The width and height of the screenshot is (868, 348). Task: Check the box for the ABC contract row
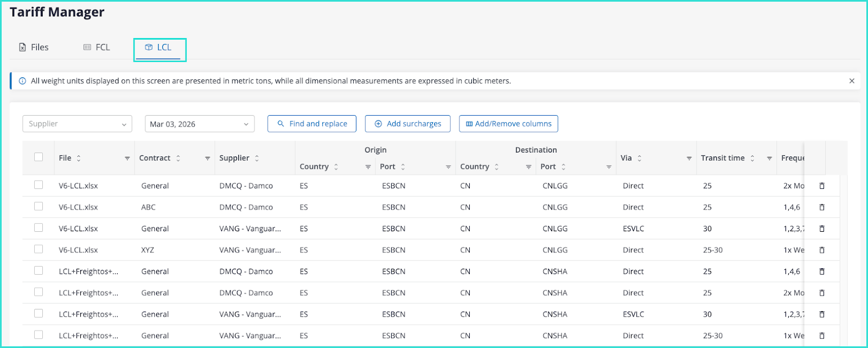point(39,206)
